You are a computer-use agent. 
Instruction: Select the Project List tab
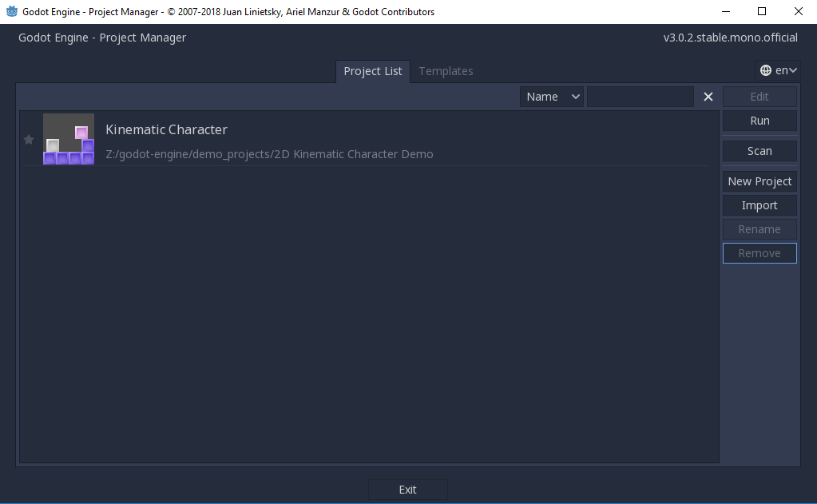(372, 71)
